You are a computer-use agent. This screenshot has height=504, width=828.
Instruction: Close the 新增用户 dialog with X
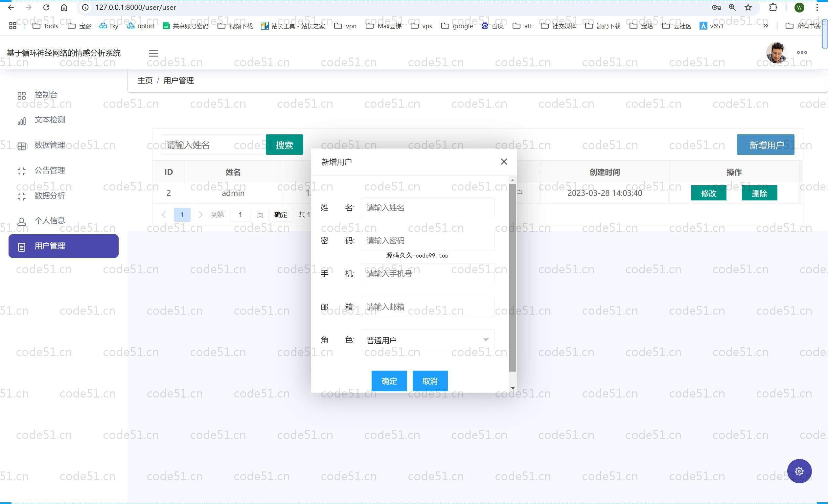click(504, 162)
